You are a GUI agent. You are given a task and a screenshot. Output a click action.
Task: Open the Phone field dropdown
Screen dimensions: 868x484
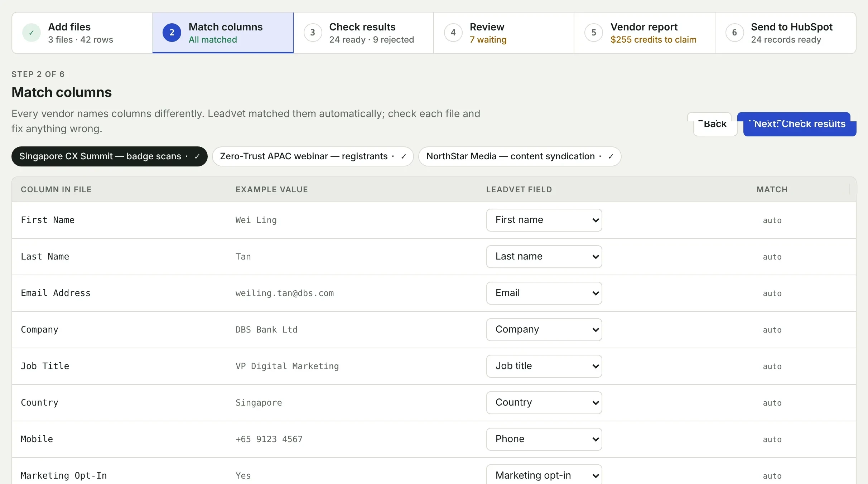(x=544, y=439)
